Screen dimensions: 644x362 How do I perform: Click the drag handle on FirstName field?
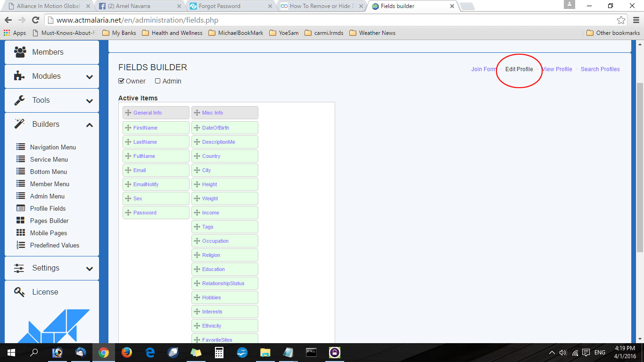[128, 128]
